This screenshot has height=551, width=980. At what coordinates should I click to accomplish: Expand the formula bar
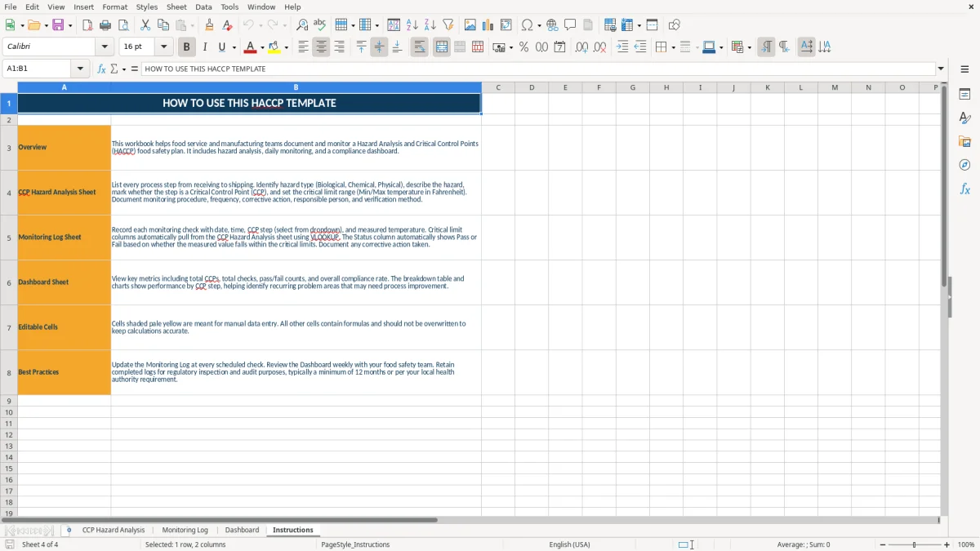pyautogui.click(x=941, y=69)
